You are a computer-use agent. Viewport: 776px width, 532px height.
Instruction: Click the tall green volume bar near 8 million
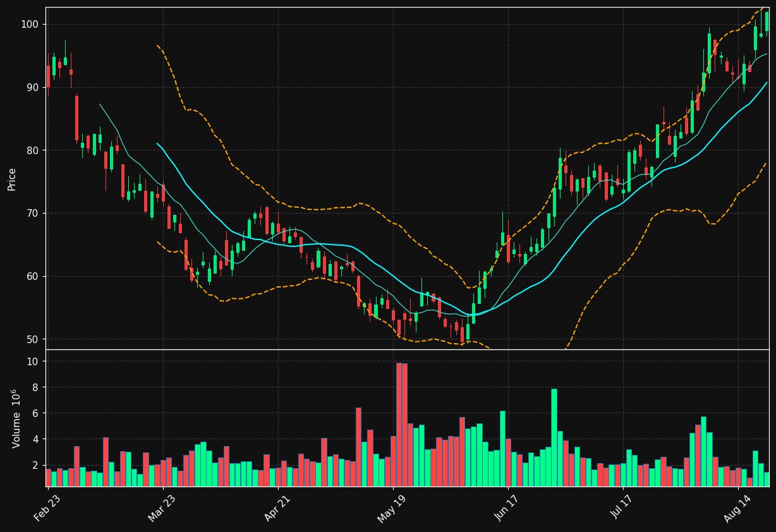point(554,437)
